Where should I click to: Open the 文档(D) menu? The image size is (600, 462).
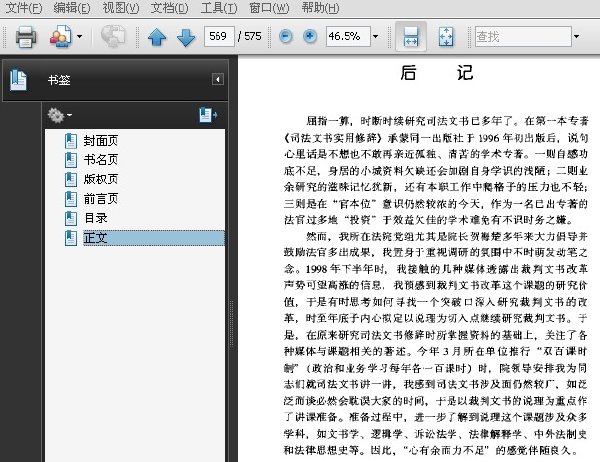[x=170, y=8]
